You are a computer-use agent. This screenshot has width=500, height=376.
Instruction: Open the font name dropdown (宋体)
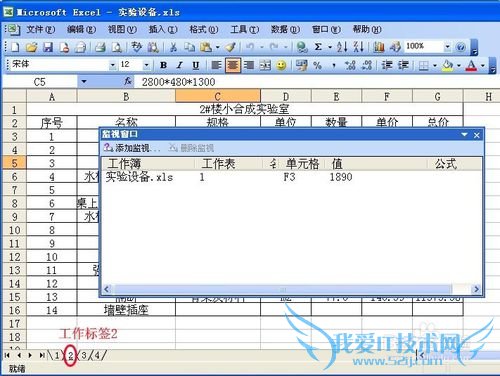[x=113, y=65]
